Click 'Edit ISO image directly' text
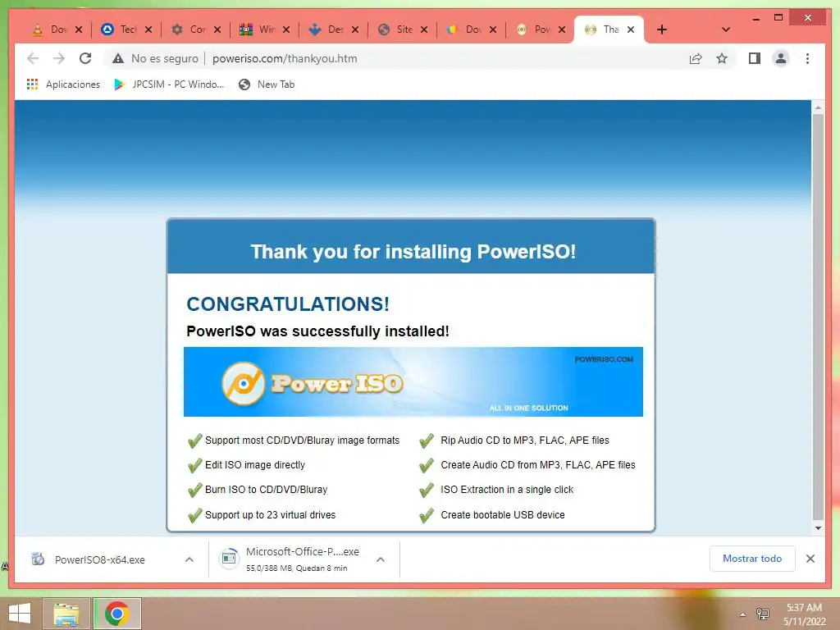The image size is (840, 630). click(255, 465)
